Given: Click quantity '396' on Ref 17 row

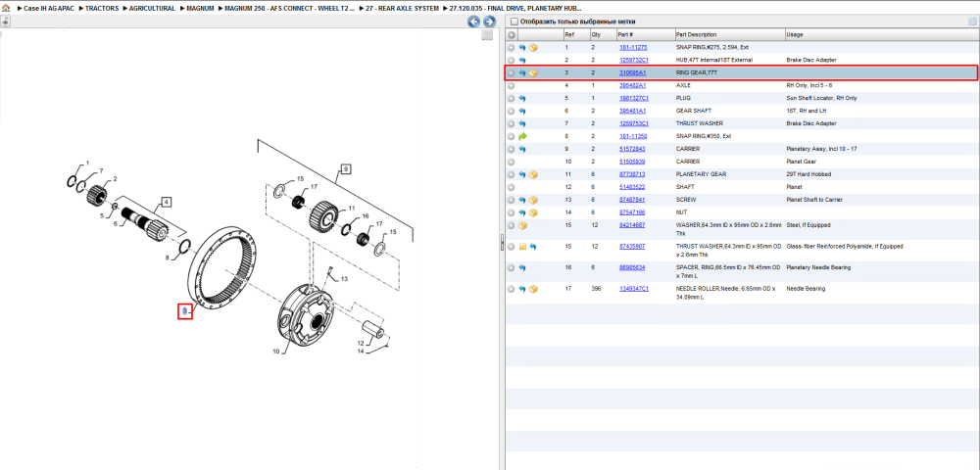Looking at the screenshot, I should [597, 289].
